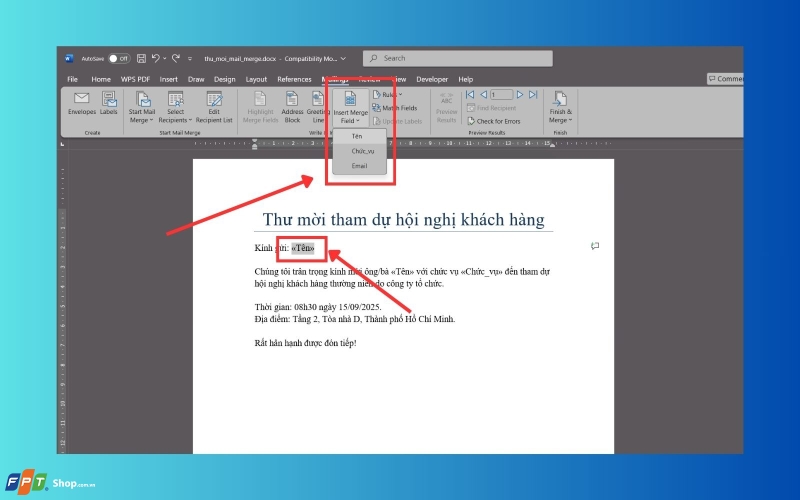Open the Finish & Merge dropdown
The width and height of the screenshot is (800, 500).
[x=560, y=108]
